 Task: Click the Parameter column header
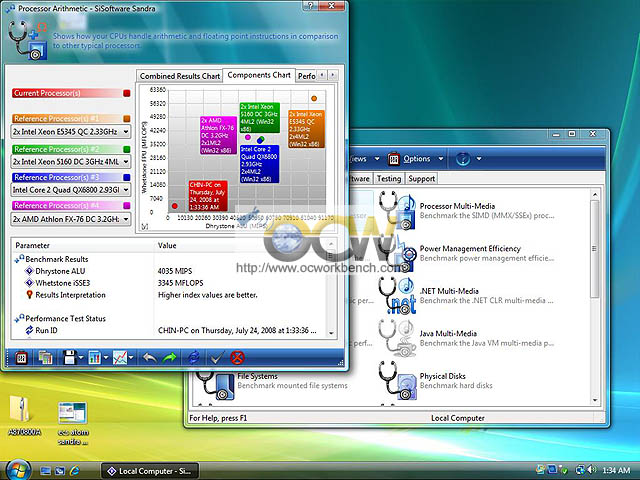click(82, 245)
